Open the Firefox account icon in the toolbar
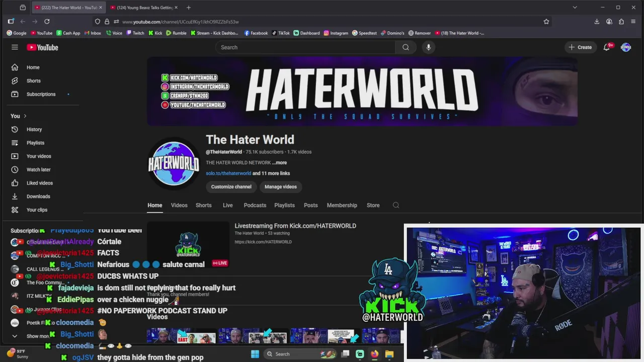 pos(609,22)
